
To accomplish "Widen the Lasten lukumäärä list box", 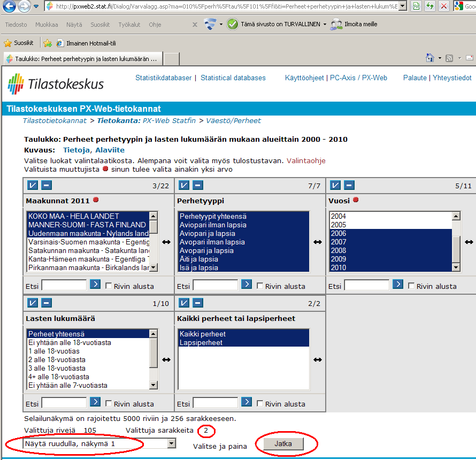I will (166, 359).
